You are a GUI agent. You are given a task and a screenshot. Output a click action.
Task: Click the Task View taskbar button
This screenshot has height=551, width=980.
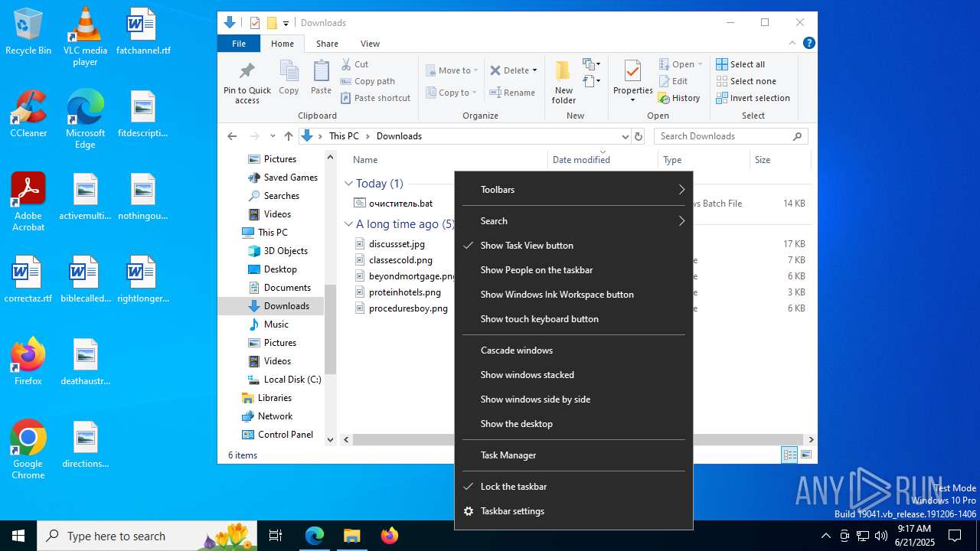point(276,536)
